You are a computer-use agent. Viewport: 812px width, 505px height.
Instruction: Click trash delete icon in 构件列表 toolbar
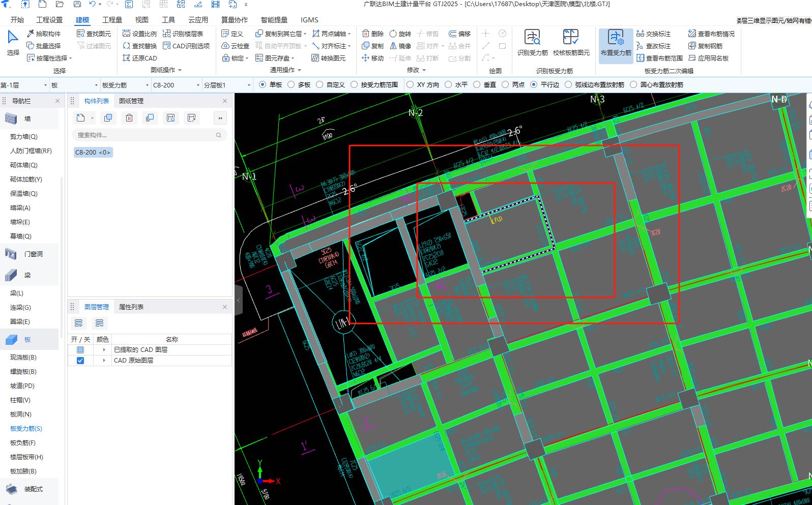coord(129,118)
